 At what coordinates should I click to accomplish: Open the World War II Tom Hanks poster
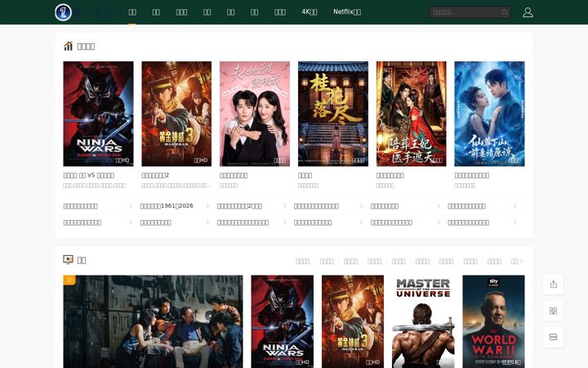(x=493, y=321)
